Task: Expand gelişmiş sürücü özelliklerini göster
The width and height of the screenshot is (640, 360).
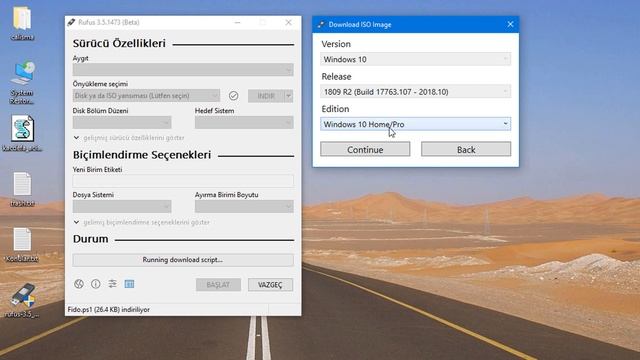Action: pyautogui.click(x=129, y=138)
